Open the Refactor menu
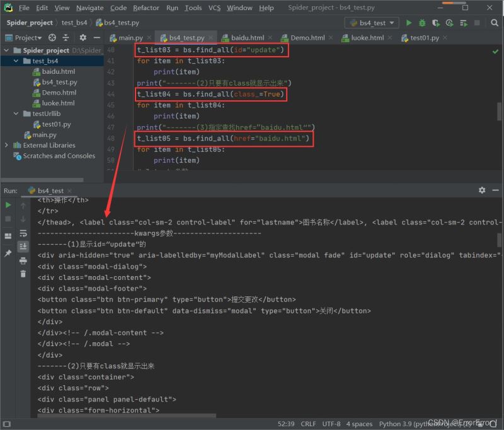Viewport: 504px width, 430px height. pyautogui.click(x=146, y=8)
